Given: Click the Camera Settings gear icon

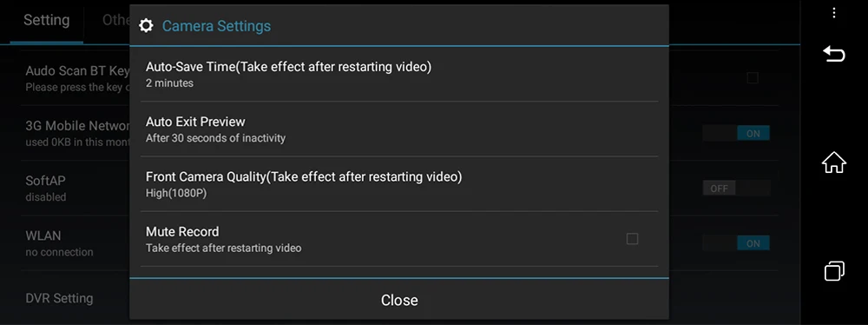Looking at the screenshot, I should tap(146, 25).
